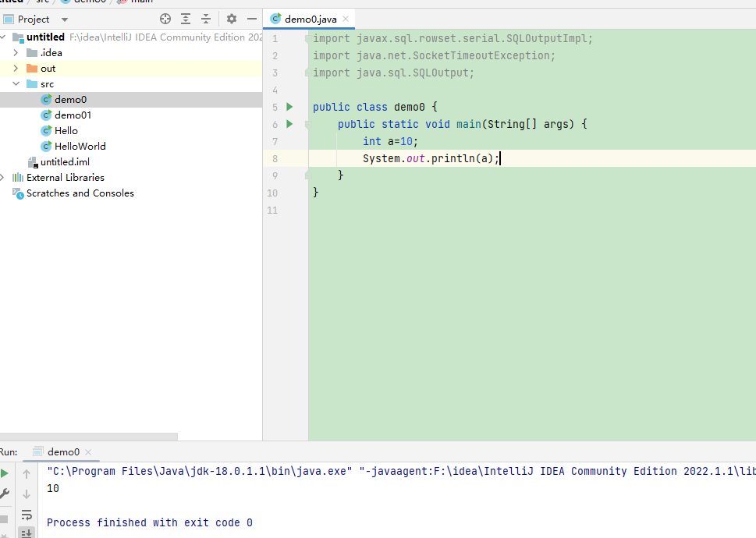Click line number 7 in gutter
This screenshot has height=538, width=756.
pos(275,142)
